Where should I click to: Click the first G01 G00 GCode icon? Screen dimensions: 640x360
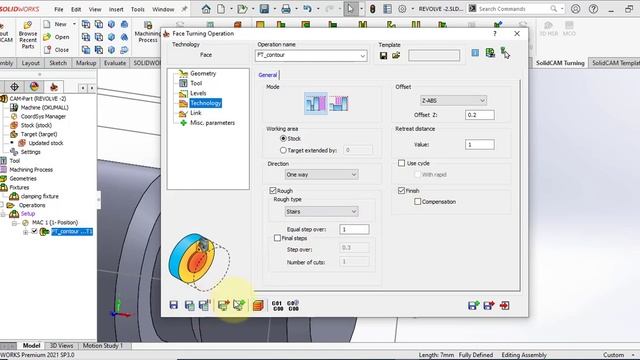pos(277,306)
